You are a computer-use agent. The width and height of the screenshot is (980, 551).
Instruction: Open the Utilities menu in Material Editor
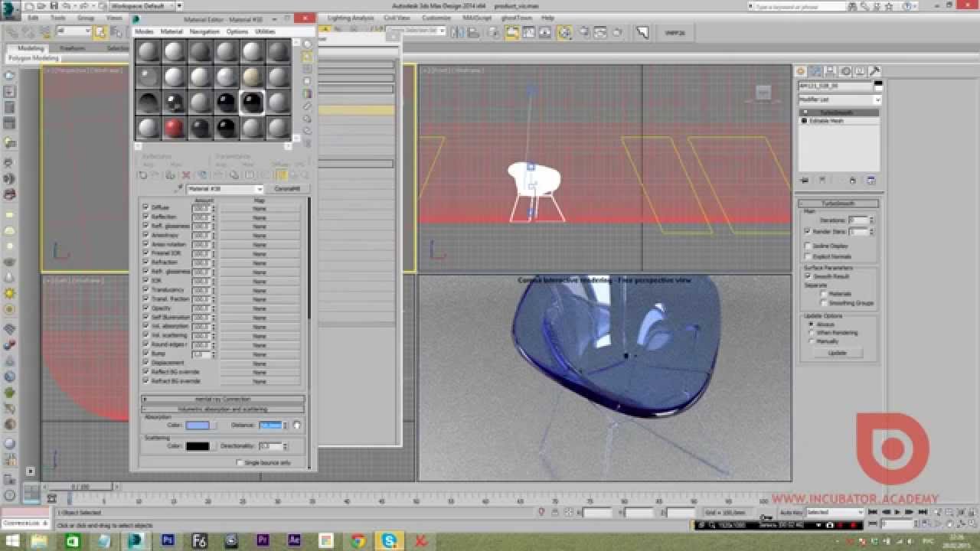coord(265,31)
